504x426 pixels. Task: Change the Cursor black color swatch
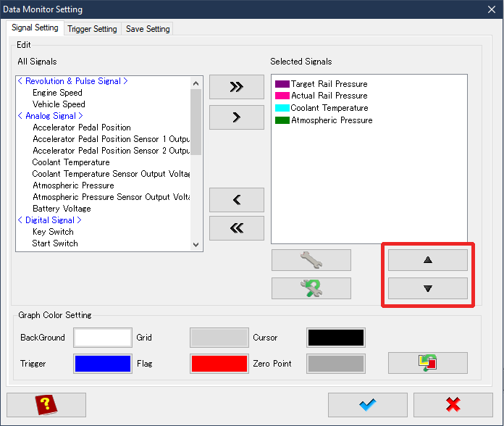336,338
